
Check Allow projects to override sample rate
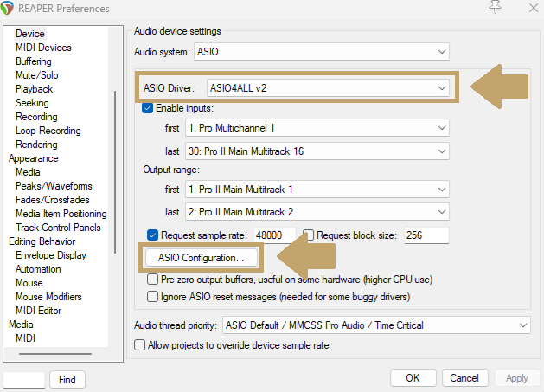click(x=139, y=345)
